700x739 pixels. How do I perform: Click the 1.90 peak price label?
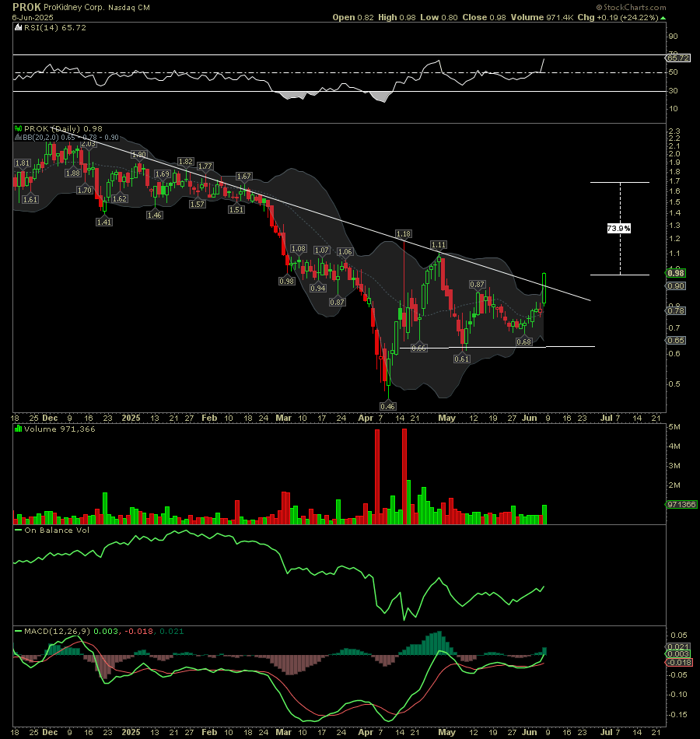[139, 155]
